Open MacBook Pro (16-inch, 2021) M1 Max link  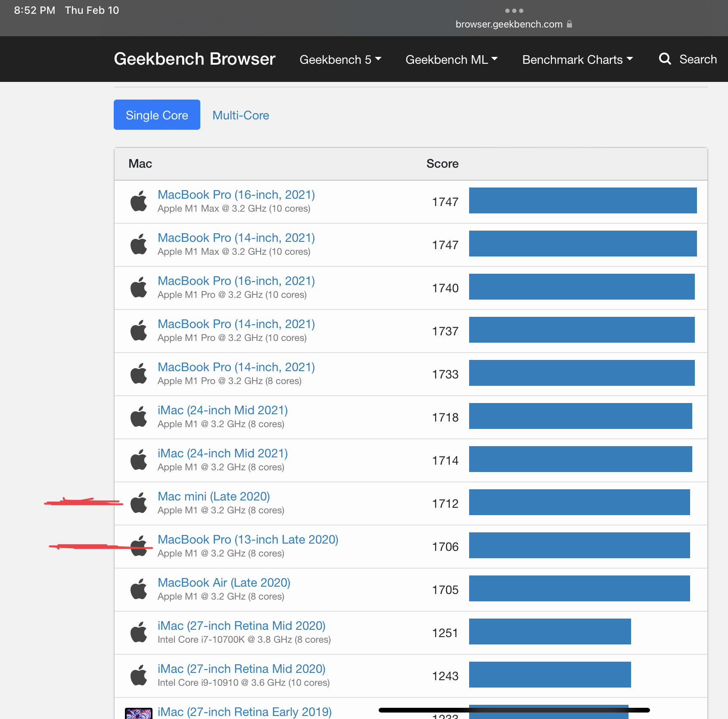[x=236, y=194]
